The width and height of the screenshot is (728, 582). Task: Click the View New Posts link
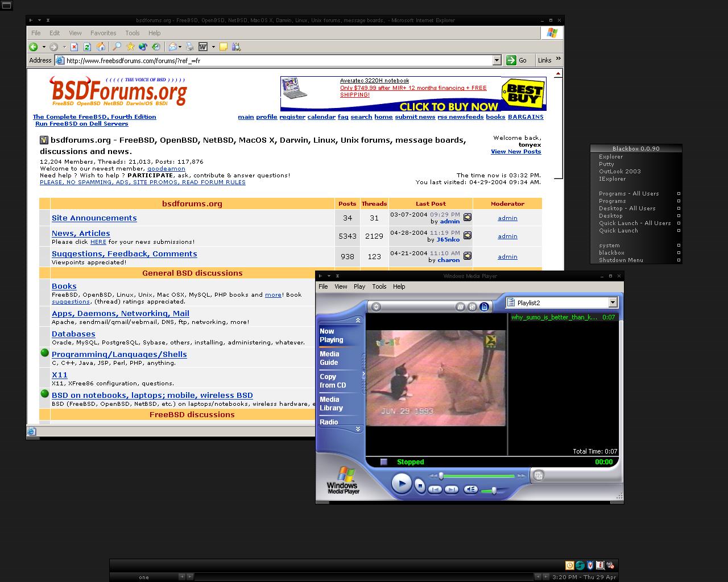(x=516, y=152)
